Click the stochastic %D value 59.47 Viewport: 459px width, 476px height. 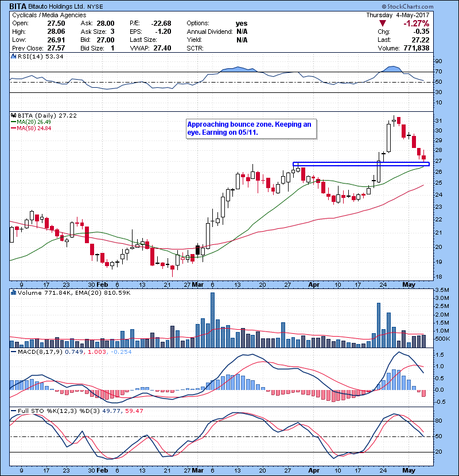pyautogui.click(x=134, y=411)
